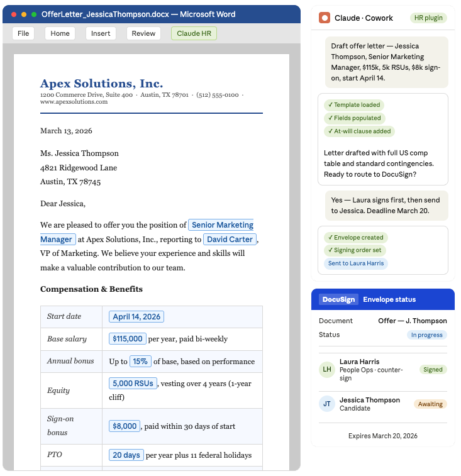Click the 4821 Ridgewood Lane address line
Viewport: 461px width, 476px height.
[x=79, y=167]
